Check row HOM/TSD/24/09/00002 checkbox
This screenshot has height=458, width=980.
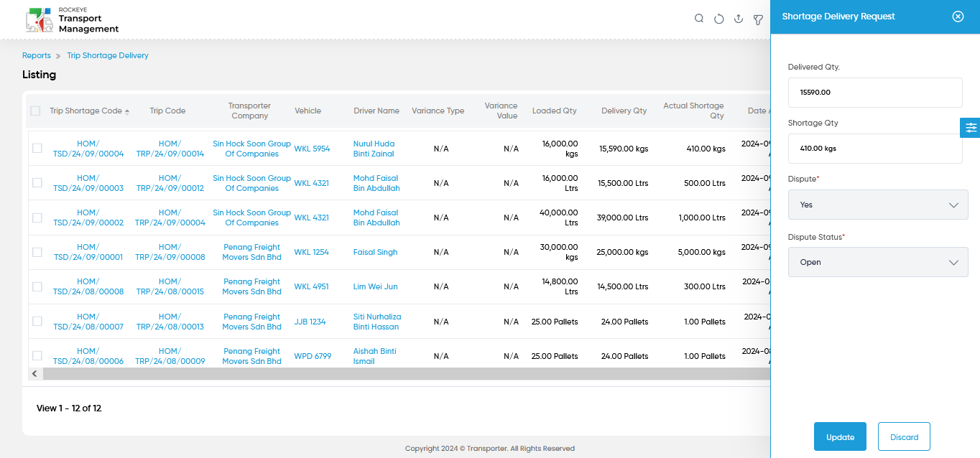[37, 218]
